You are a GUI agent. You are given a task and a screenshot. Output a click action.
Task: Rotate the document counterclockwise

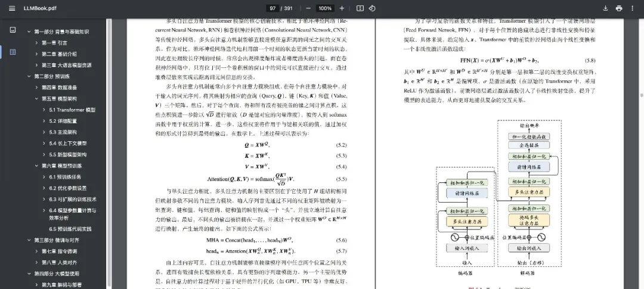pyautogui.click(x=372, y=8)
